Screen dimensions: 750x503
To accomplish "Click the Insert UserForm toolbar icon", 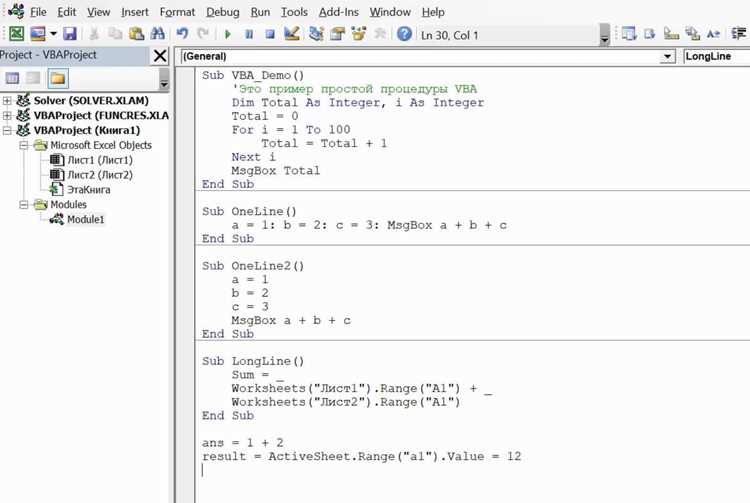I will pos(38,34).
